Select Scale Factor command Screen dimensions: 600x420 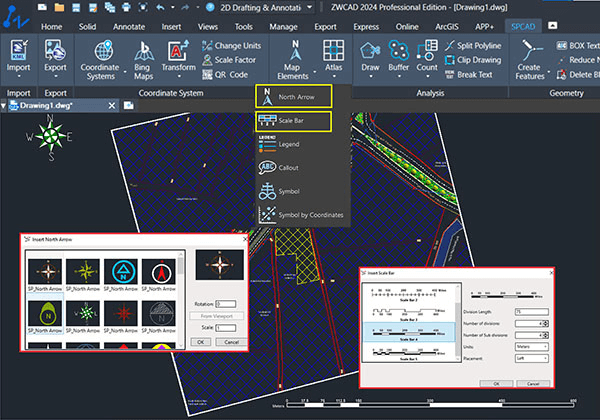click(x=229, y=60)
